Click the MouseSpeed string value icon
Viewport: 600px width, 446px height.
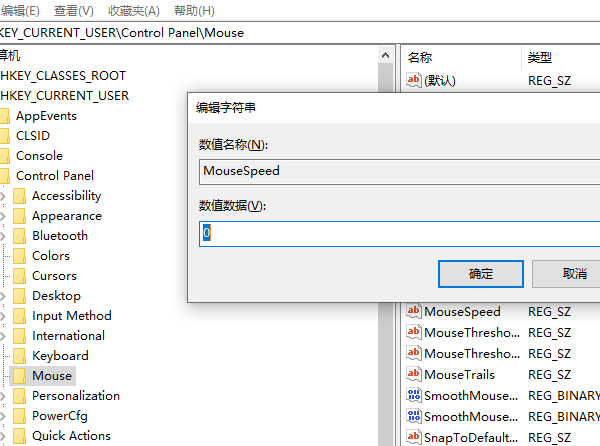[x=414, y=312]
